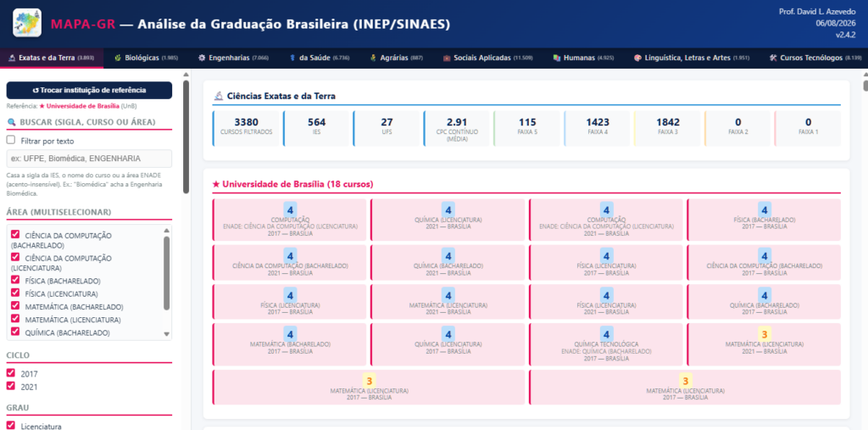868x430 pixels.
Task: Click the briefcase icon on Sociais Aplicadas tab
Action: [446, 58]
